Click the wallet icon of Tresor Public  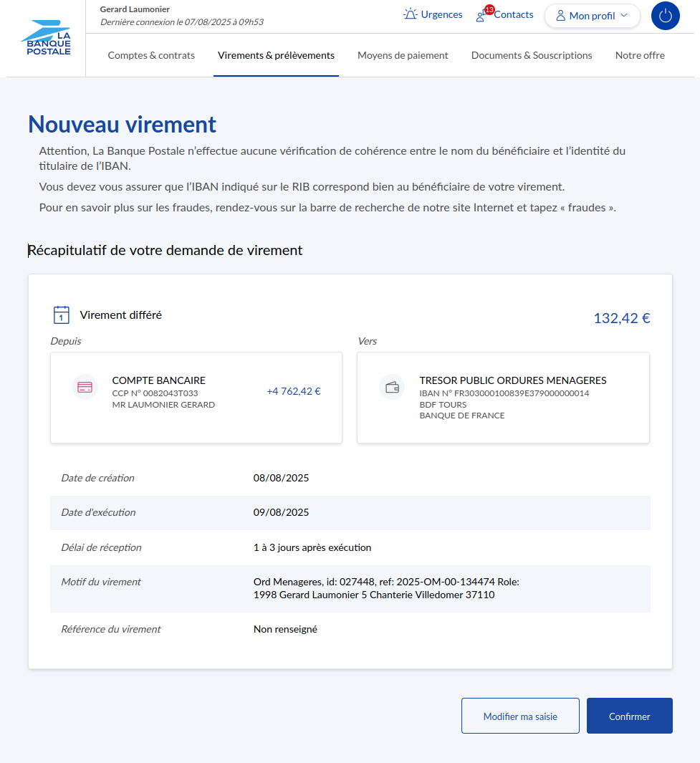[x=392, y=388]
